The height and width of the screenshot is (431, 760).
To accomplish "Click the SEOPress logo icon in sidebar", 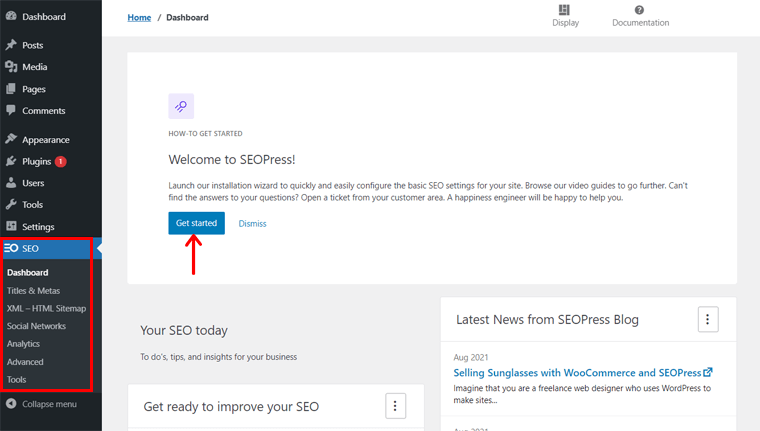I will pyautogui.click(x=11, y=248).
